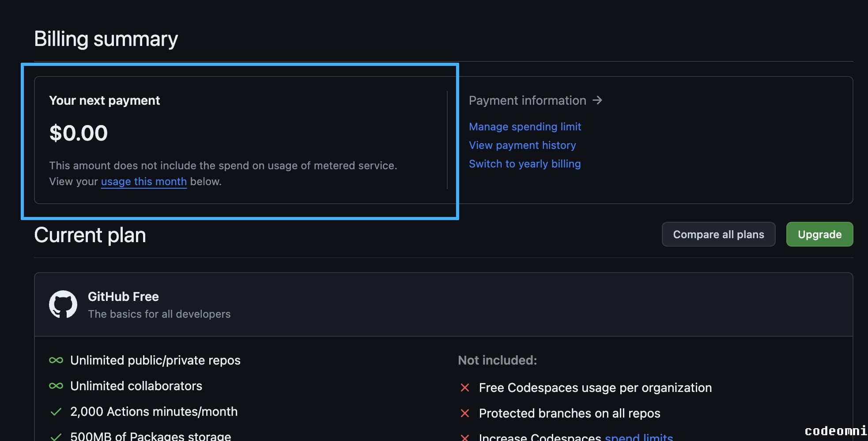Open the Codespaces spend limits link
Image resolution: width=868 pixels, height=441 pixels.
tap(639, 437)
